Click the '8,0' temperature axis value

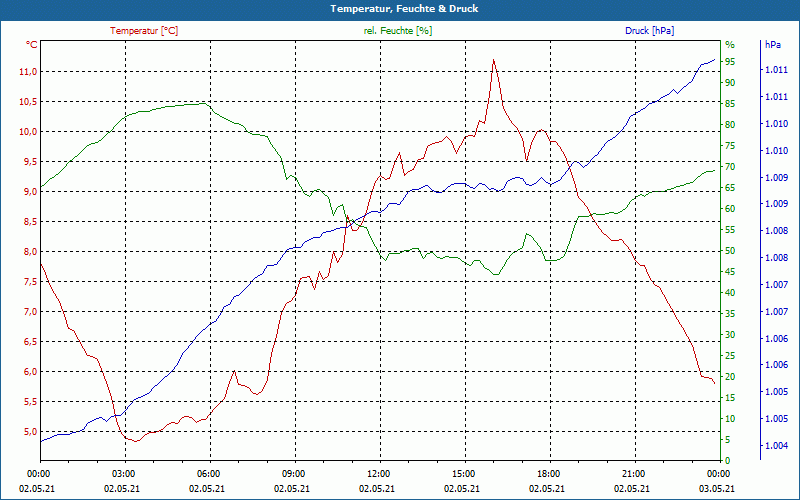click(30, 252)
